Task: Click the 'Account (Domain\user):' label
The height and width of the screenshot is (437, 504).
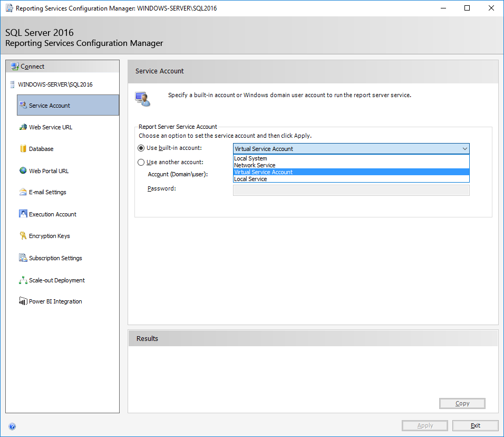Action: point(178,174)
